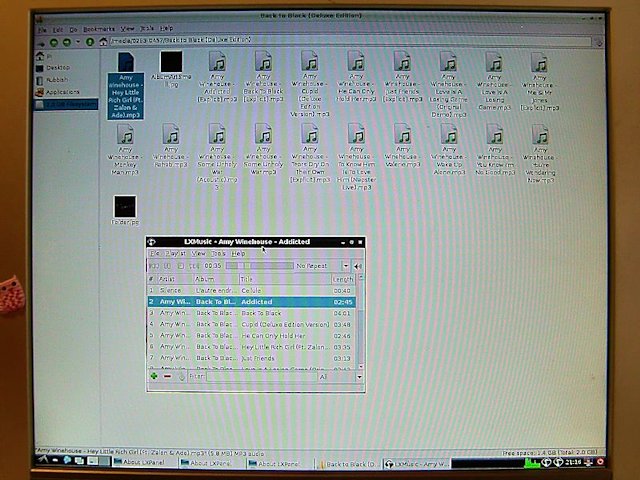Select the Valerie.mp3 file icon

click(x=403, y=135)
